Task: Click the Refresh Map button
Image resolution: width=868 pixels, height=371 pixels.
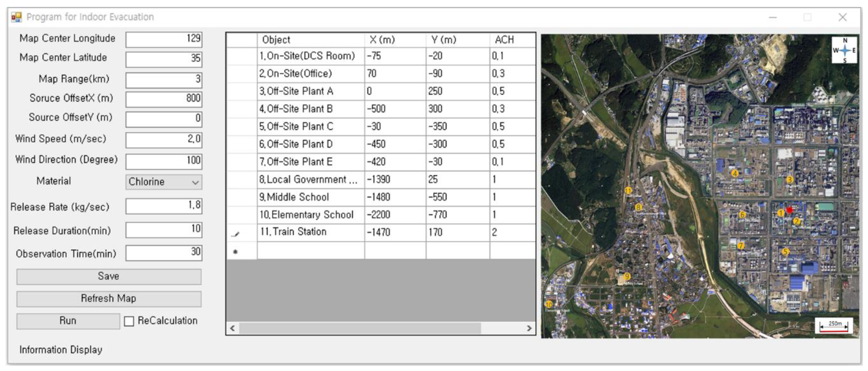Action: coord(109,299)
